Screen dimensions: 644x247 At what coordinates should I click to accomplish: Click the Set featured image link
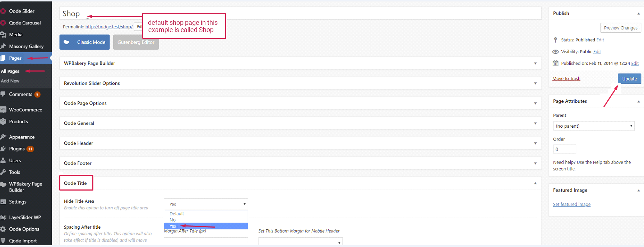(572, 205)
